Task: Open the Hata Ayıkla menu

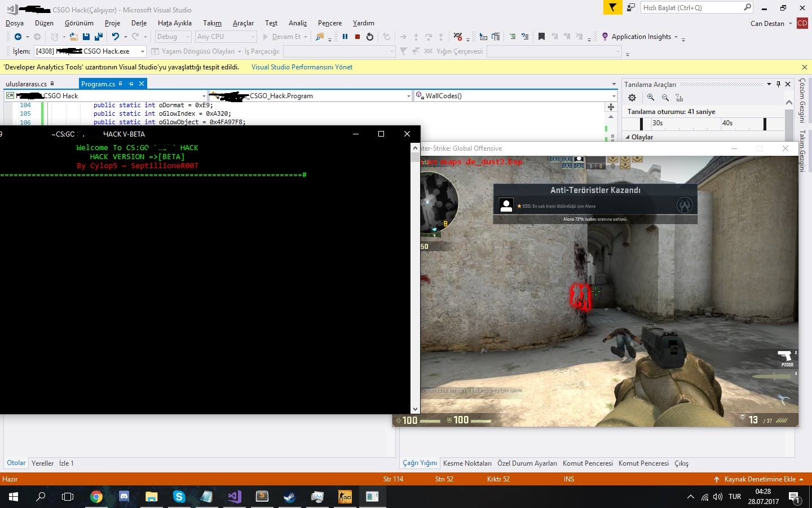Action: (x=175, y=23)
